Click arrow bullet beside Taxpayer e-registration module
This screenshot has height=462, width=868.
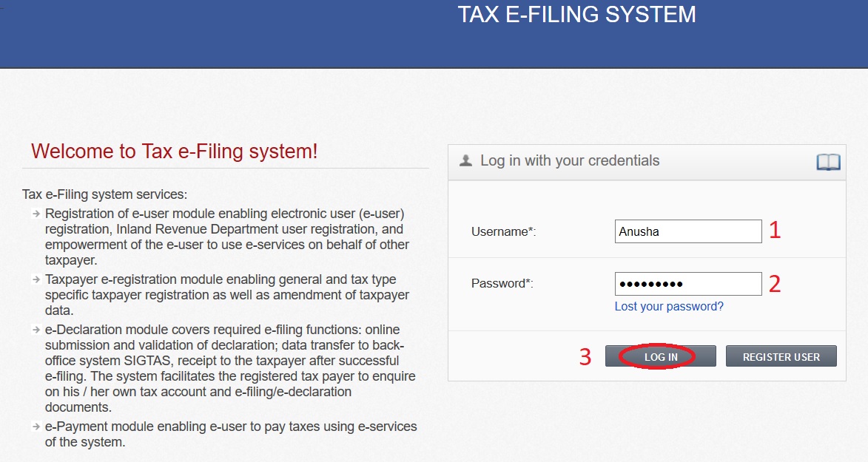coord(36,279)
